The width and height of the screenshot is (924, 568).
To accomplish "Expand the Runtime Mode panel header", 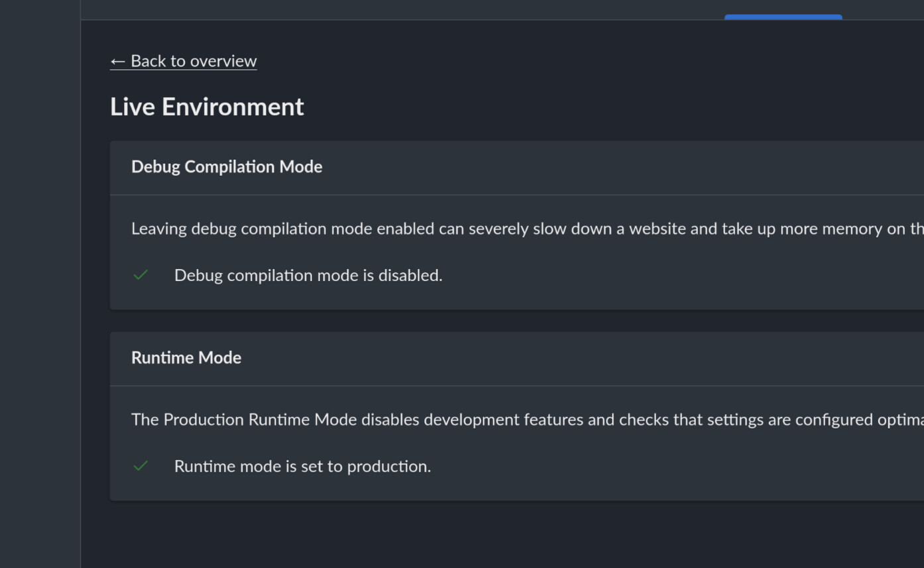I will coord(186,357).
